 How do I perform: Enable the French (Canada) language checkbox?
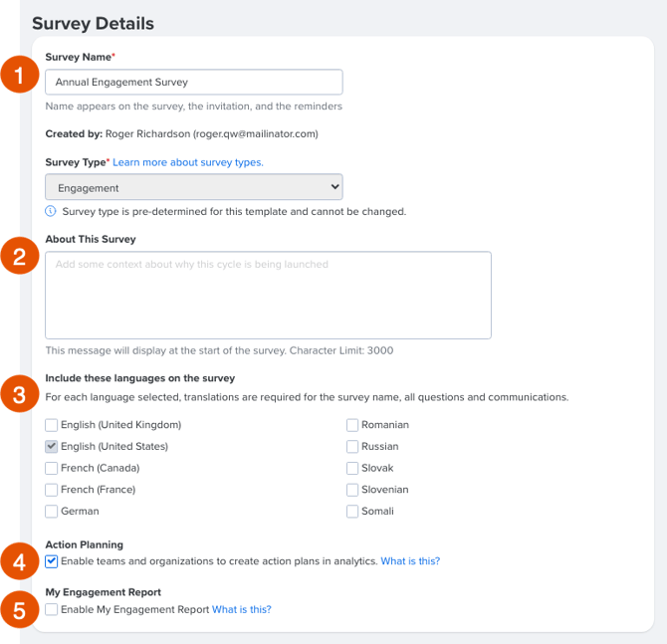tap(51, 468)
